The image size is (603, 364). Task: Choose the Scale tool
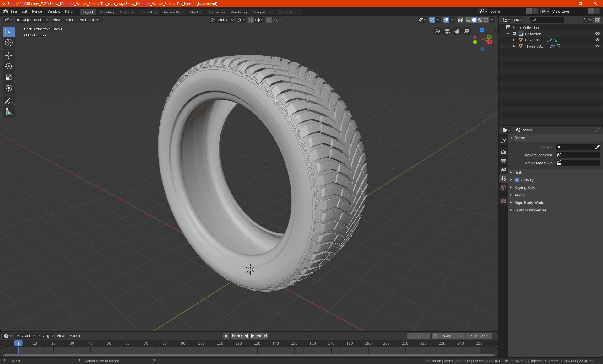coord(9,77)
